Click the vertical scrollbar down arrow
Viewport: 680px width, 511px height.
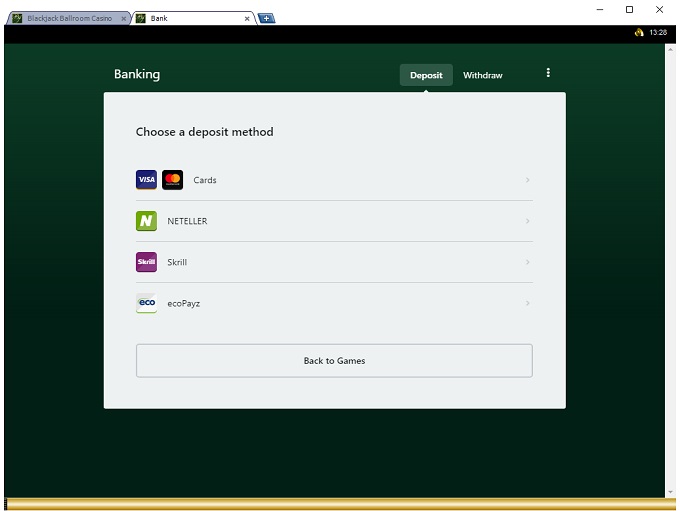[670, 492]
